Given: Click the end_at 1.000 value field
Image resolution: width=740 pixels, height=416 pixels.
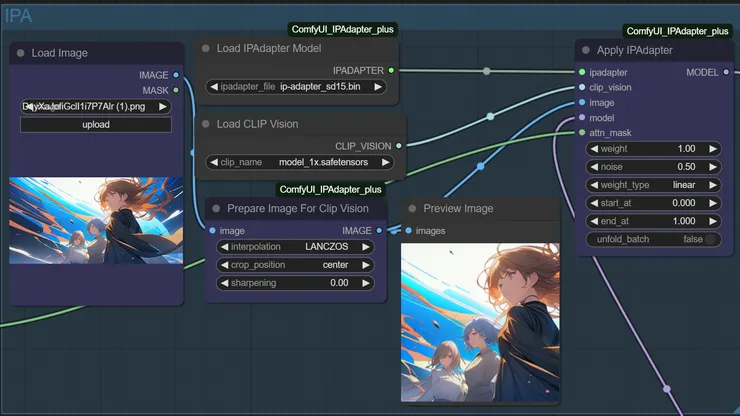Looking at the screenshot, I should coord(654,221).
